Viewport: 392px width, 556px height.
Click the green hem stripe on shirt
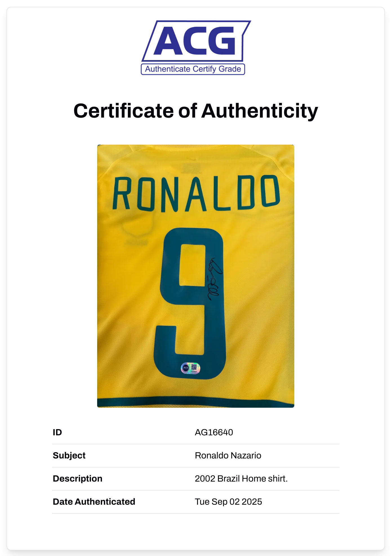(195, 401)
